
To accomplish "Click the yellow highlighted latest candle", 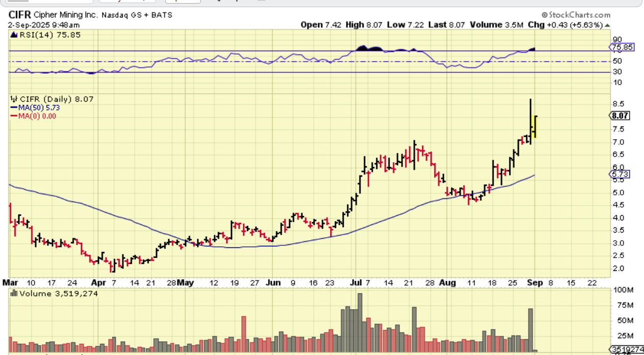I will tap(534, 127).
